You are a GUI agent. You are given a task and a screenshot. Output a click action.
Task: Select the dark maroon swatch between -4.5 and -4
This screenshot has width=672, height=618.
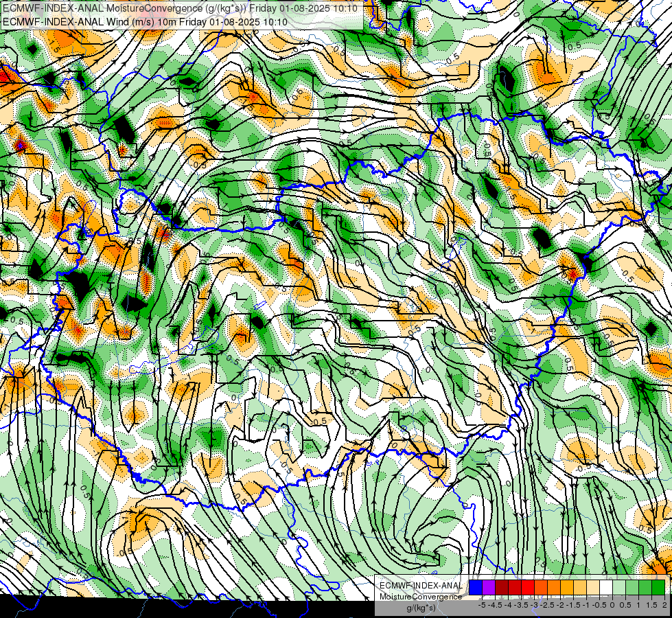tap(502, 587)
